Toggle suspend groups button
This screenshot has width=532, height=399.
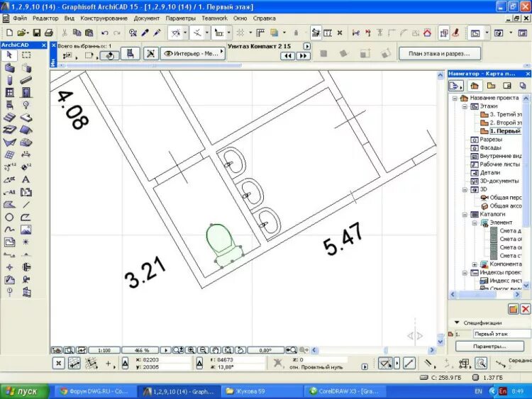[x=444, y=33]
